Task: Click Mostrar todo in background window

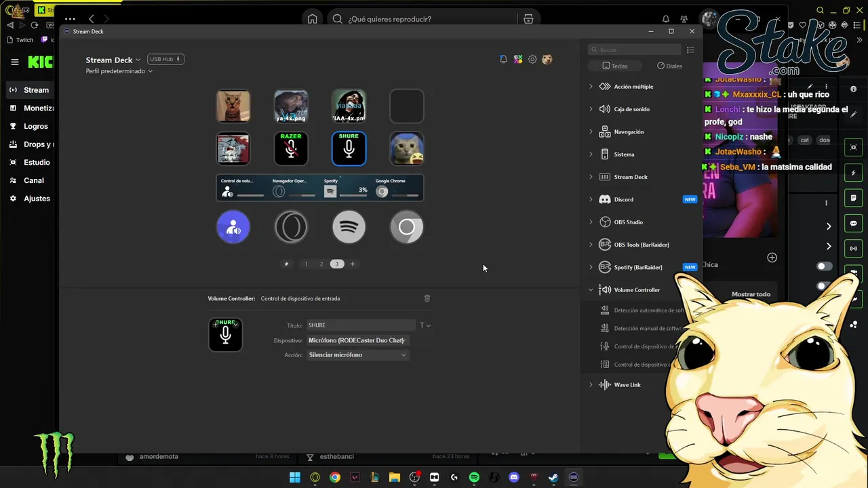Action: point(751,294)
